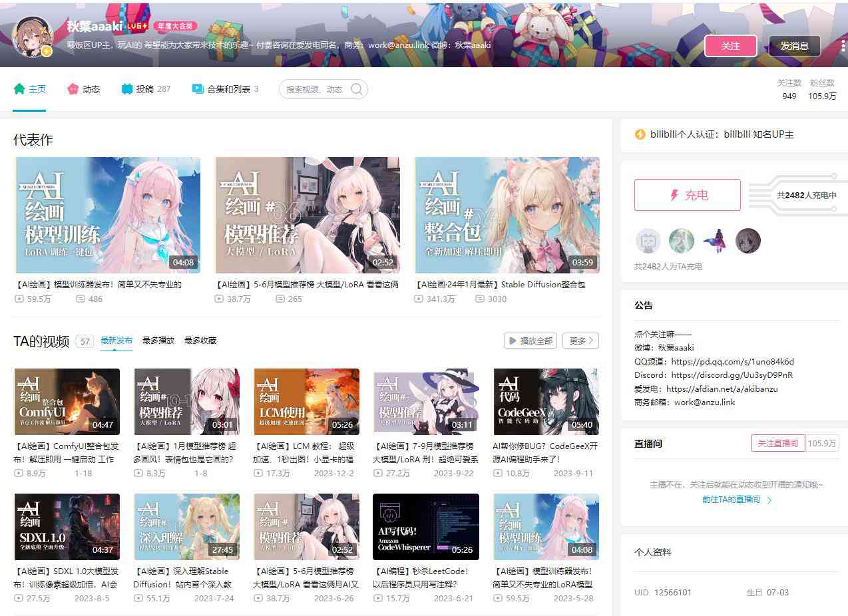Click the fourth charger avatar icon
Screen dimensions: 848x616
pyautogui.click(x=747, y=241)
